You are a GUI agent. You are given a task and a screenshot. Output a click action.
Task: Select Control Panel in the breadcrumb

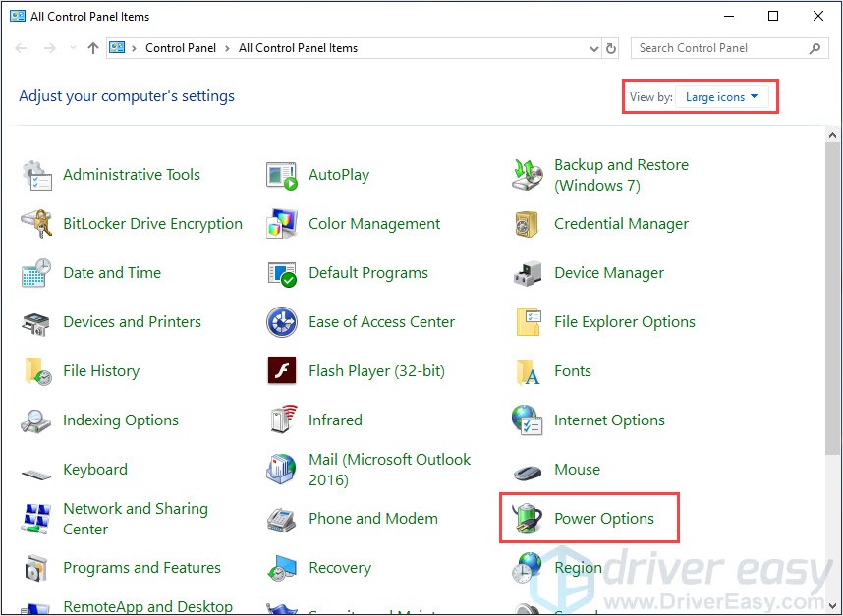pos(181,48)
